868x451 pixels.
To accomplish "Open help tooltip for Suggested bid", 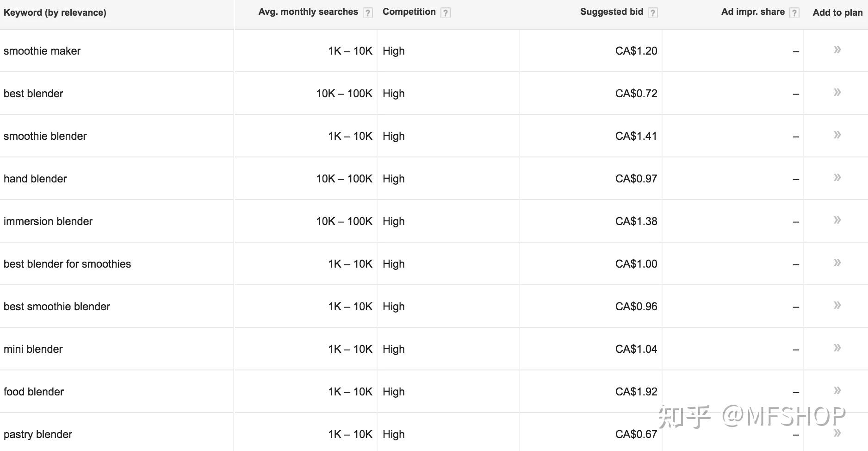I will (x=652, y=13).
